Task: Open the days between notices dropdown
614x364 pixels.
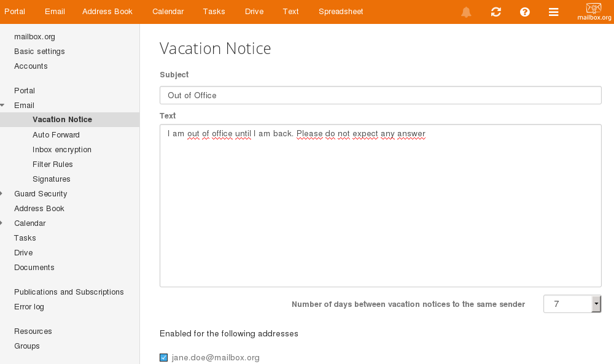Action: tap(572, 304)
